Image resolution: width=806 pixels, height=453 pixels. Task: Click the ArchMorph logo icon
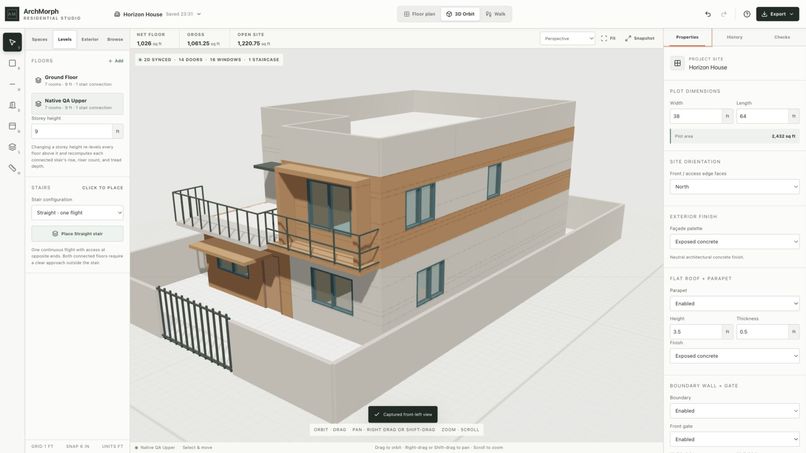(12, 14)
